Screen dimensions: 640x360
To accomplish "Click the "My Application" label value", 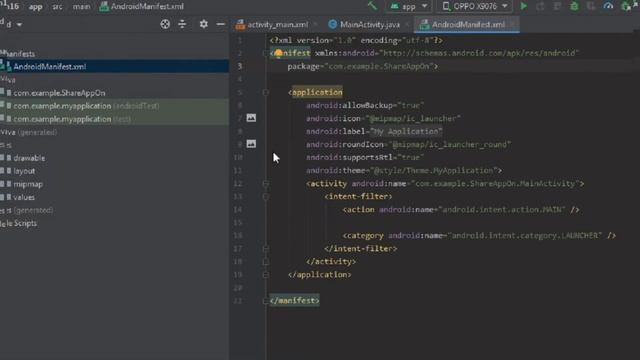I will click(x=407, y=131).
